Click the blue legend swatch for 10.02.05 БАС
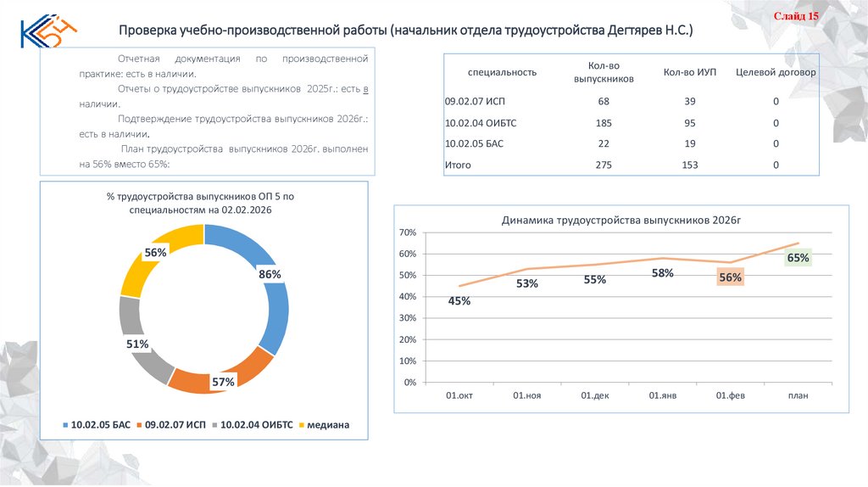Viewport: 868px width, 487px height. point(65,426)
